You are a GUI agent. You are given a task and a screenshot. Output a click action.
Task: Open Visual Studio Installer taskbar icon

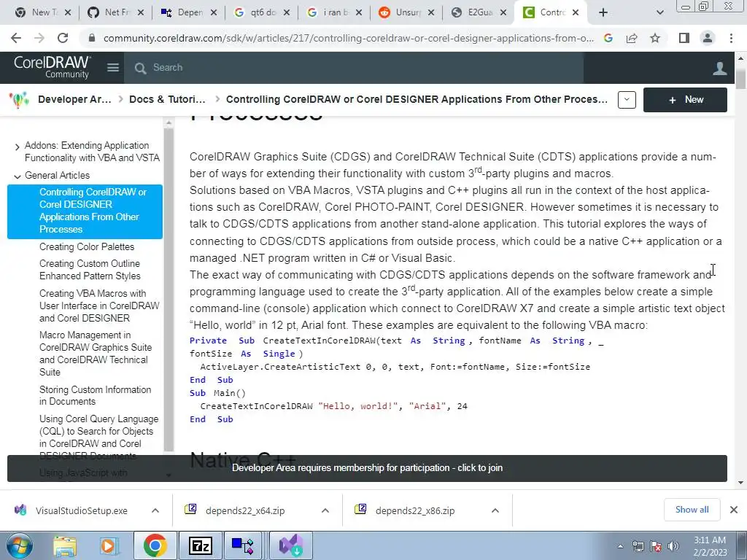point(291,545)
